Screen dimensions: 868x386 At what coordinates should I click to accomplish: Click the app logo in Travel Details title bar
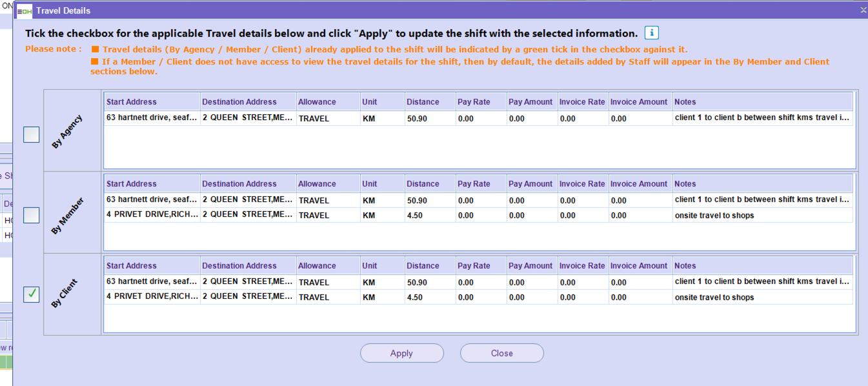(24, 10)
